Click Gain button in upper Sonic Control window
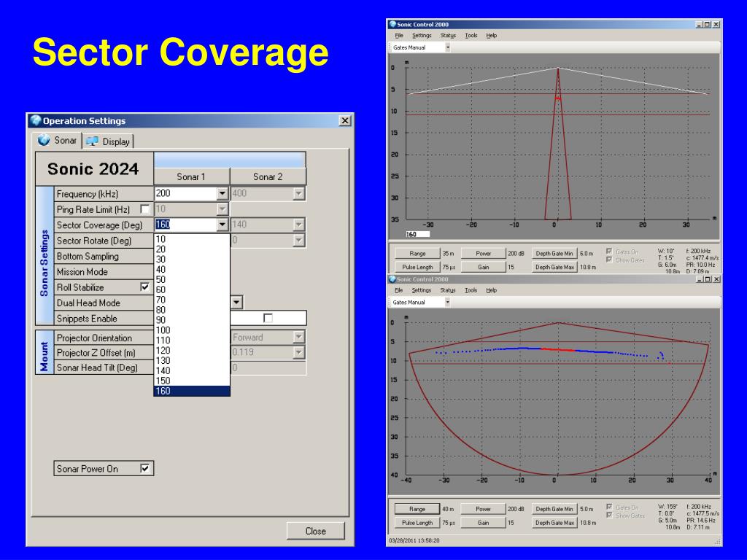Screen dimensions: 747x560 tap(483, 267)
